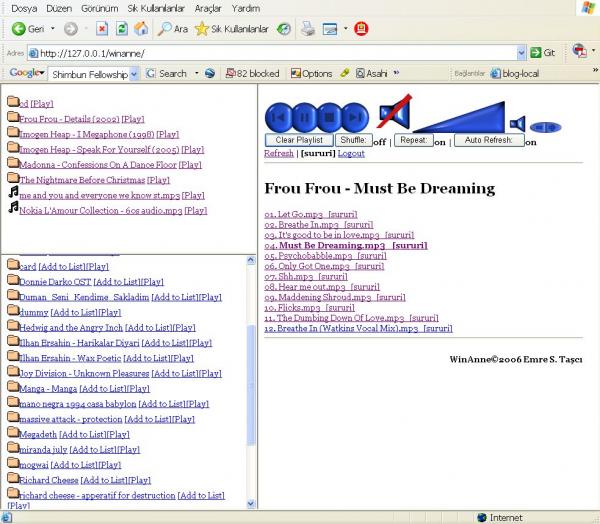Toggle the Repeat button
Viewport: 600px width, 524px height.
(x=413, y=140)
